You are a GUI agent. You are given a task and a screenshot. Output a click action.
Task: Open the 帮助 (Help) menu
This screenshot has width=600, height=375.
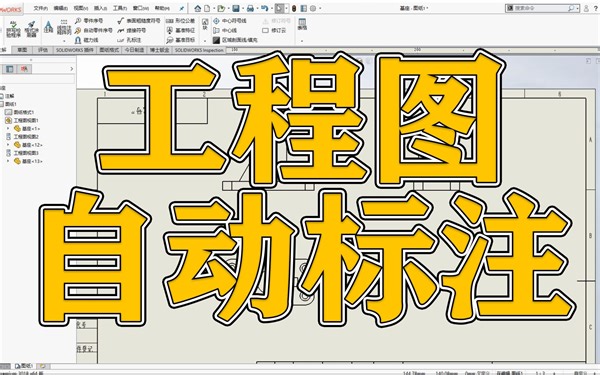[x=161, y=8]
